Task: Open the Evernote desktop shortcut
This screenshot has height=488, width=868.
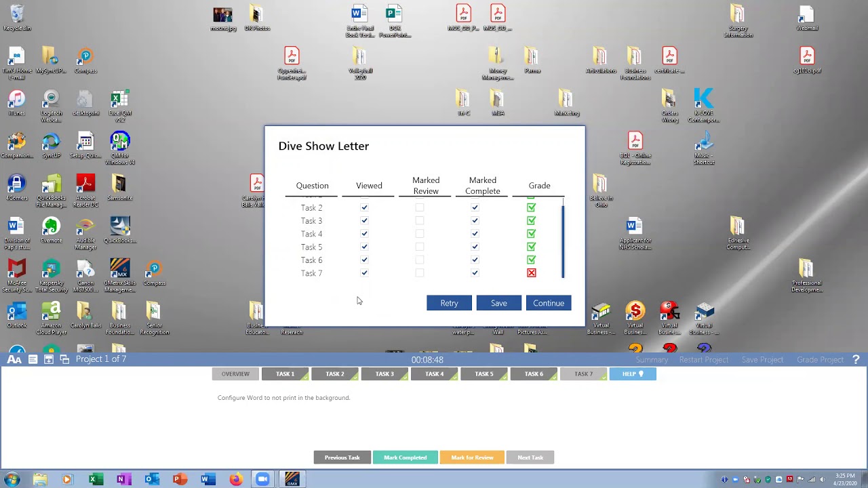Action: coord(51,230)
